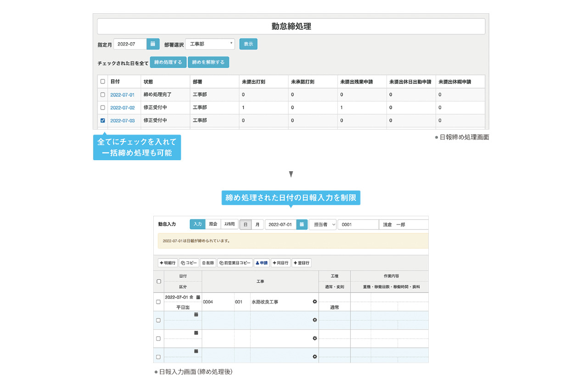Viewport: 577px width, 392px height.
Task: Click the 削除 delete button
Action: coord(208,263)
